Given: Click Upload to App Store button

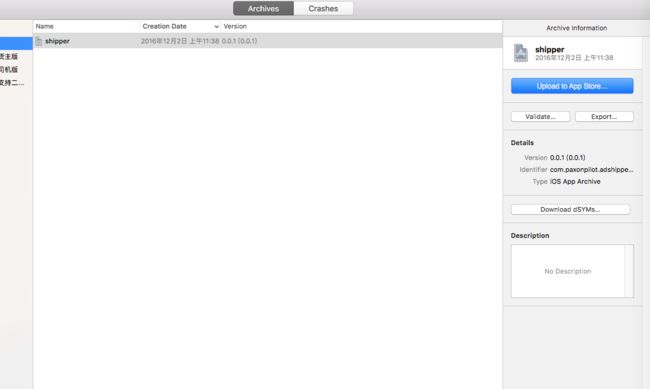Looking at the screenshot, I should [572, 86].
